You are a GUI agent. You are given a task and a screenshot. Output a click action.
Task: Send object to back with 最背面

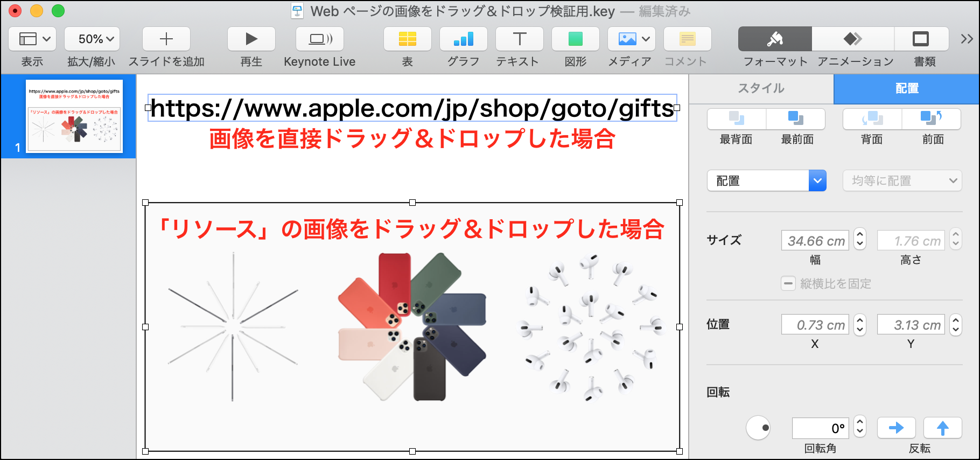pos(736,119)
